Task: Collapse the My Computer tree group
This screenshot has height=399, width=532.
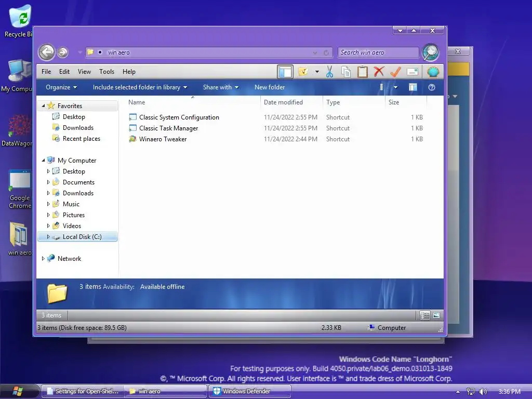Action: coord(43,160)
